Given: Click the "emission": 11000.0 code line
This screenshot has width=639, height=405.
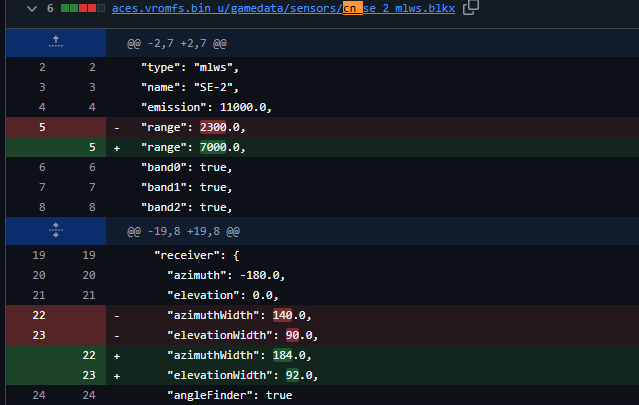Looking at the screenshot, I should click(206, 107).
